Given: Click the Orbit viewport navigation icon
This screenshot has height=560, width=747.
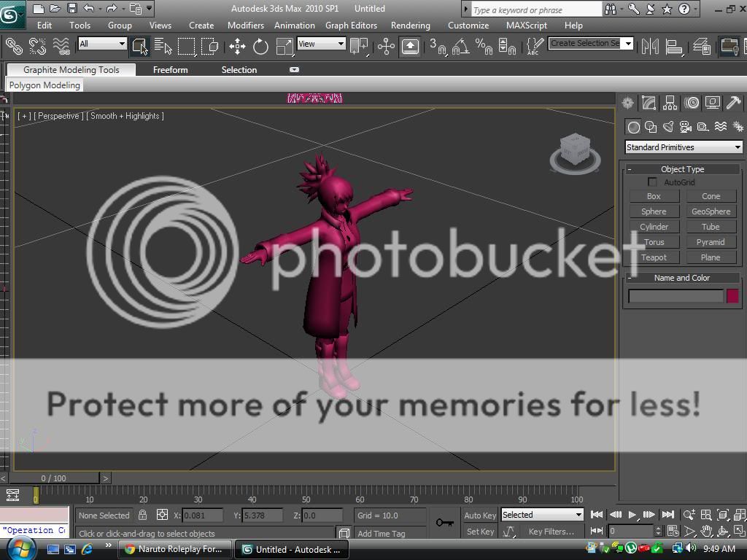Looking at the screenshot, I should pyautogui.click(x=723, y=531).
